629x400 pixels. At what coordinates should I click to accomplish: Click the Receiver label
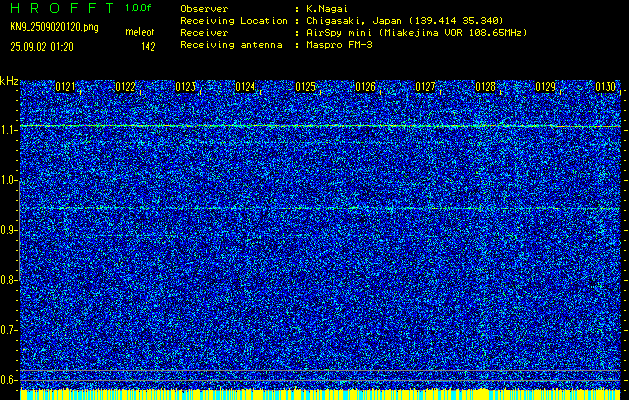(x=204, y=32)
